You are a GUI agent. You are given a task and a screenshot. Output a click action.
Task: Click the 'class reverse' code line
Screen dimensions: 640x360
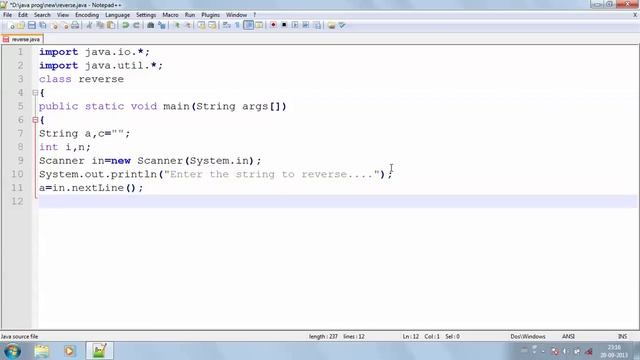[81, 79]
